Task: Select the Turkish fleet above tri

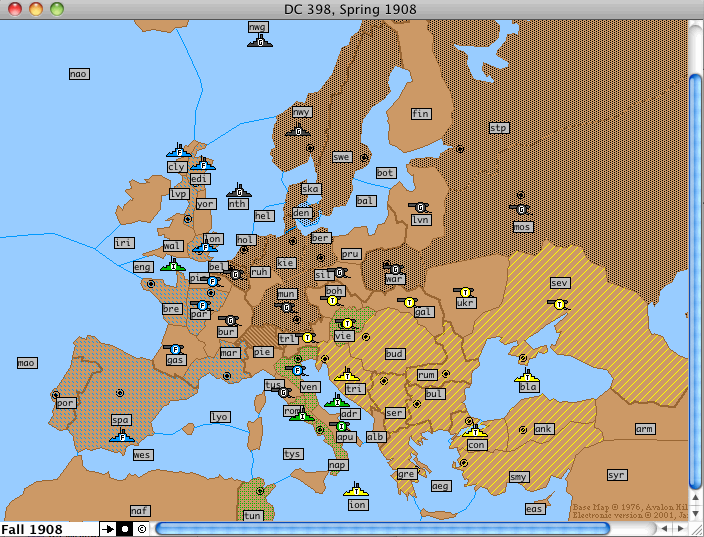Action: coord(347,375)
